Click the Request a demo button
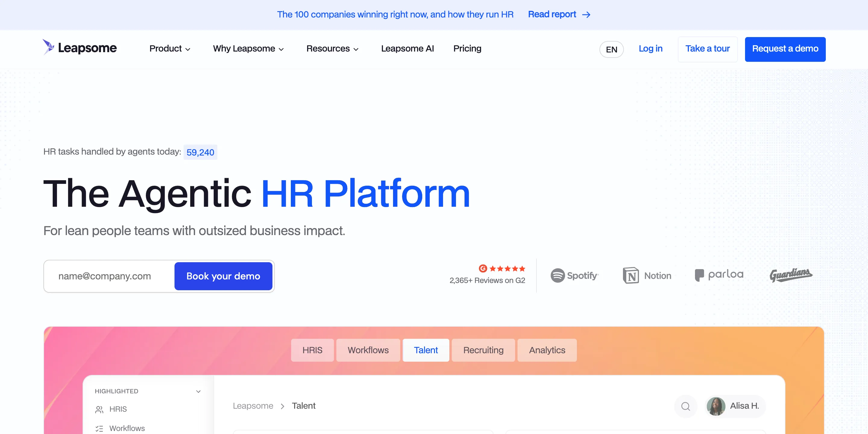The image size is (868, 434). pyautogui.click(x=785, y=49)
